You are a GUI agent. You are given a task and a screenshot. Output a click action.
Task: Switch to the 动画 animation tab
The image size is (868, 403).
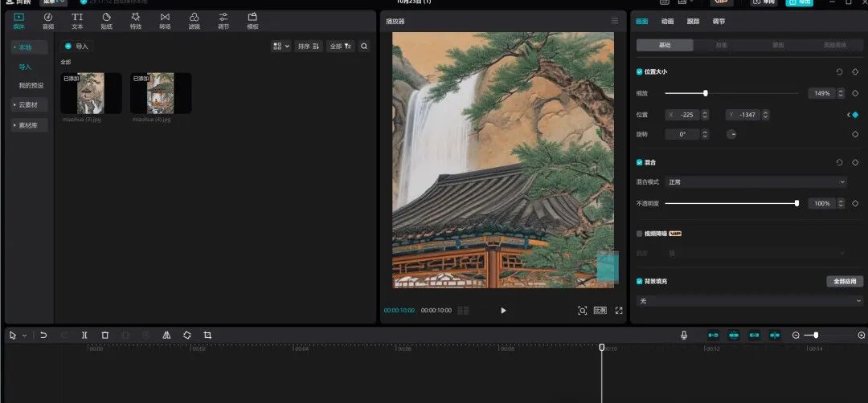[x=668, y=22]
